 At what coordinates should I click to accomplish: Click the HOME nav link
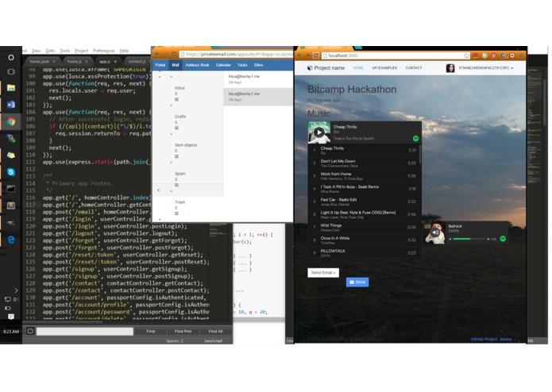358,68
